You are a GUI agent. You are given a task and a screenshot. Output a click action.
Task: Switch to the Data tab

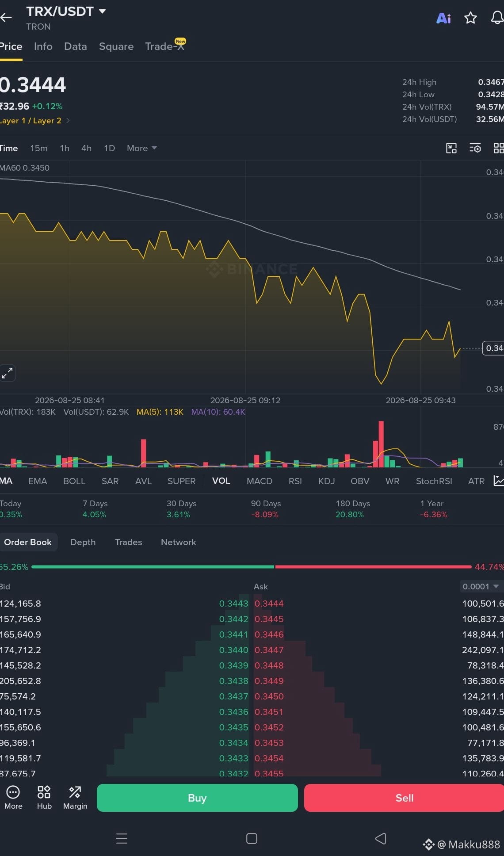click(x=76, y=46)
